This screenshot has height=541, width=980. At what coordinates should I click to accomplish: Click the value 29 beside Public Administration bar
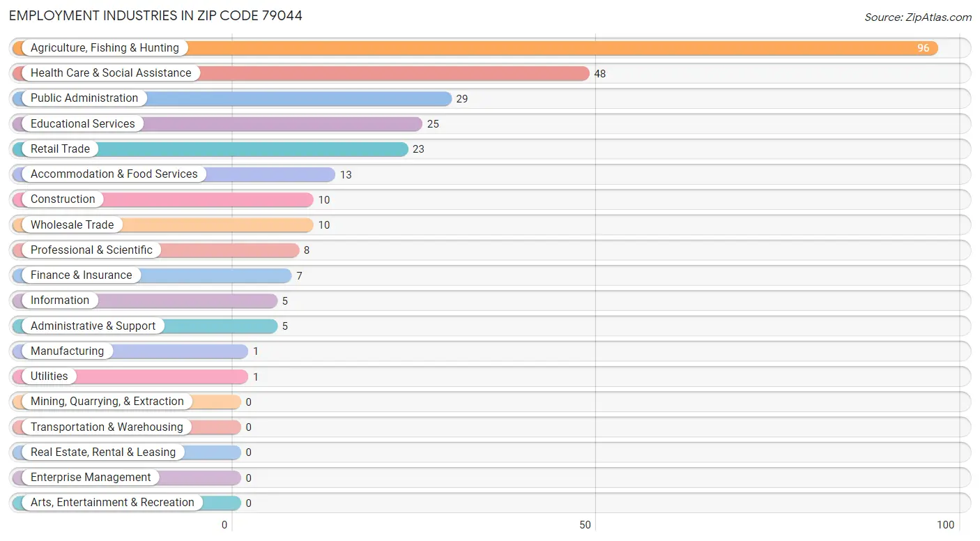pyautogui.click(x=462, y=99)
